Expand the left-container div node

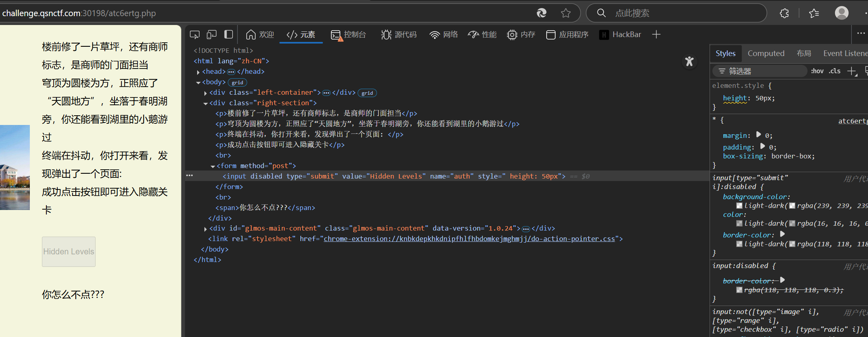(205, 93)
